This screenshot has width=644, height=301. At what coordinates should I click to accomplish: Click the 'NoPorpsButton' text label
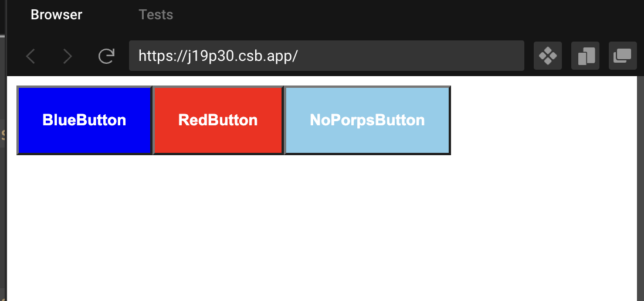[367, 120]
